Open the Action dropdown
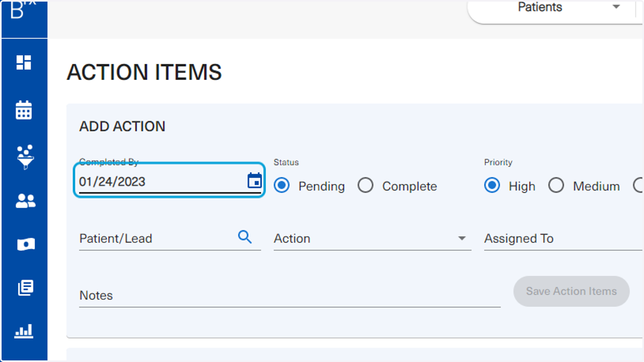The image size is (644, 362). point(372,239)
